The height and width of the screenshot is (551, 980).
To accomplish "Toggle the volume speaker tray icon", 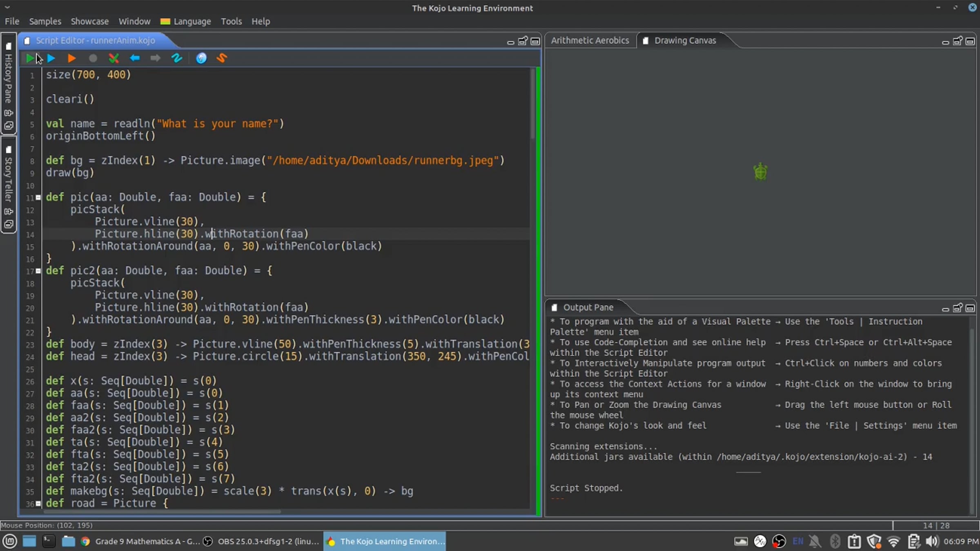I will 932,541.
